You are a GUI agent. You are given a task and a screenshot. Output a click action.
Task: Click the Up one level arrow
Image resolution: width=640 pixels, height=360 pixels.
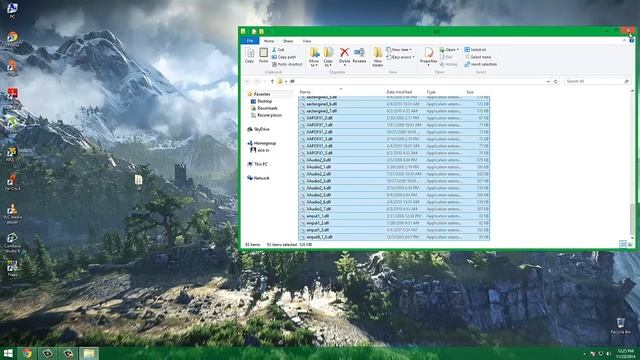click(x=272, y=82)
